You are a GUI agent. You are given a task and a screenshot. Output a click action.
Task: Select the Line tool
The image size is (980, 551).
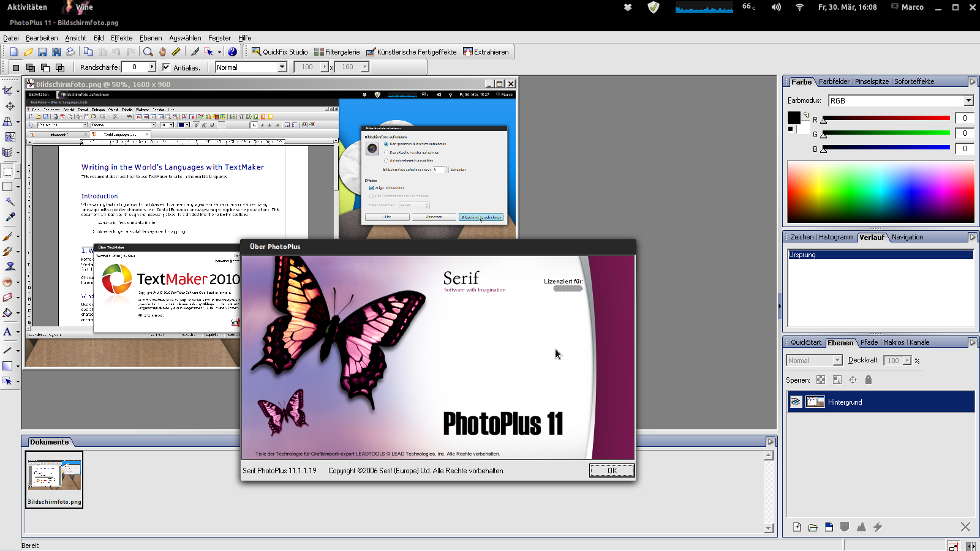click(x=8, y=351)
